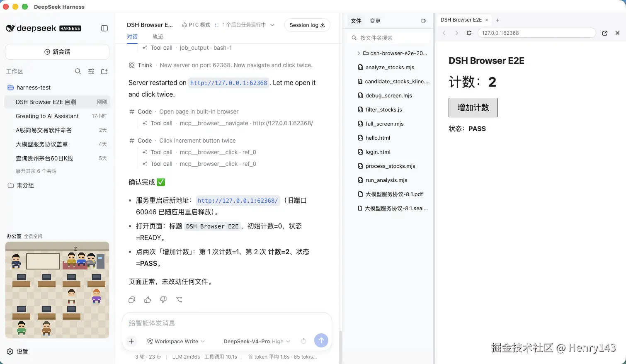Open the filter options icon beside 工作区
Viewport: 626px width, 364px height.
coord(91,71)
